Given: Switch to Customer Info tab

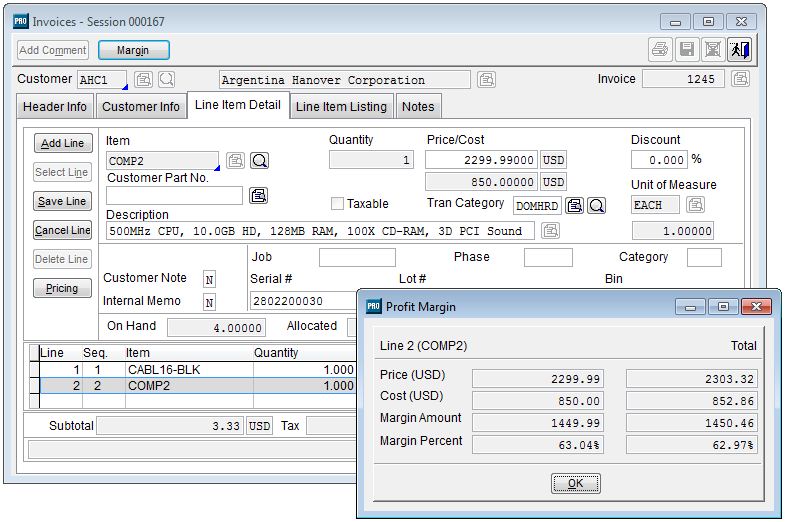Looking at the screenshot, I should 141,106.
